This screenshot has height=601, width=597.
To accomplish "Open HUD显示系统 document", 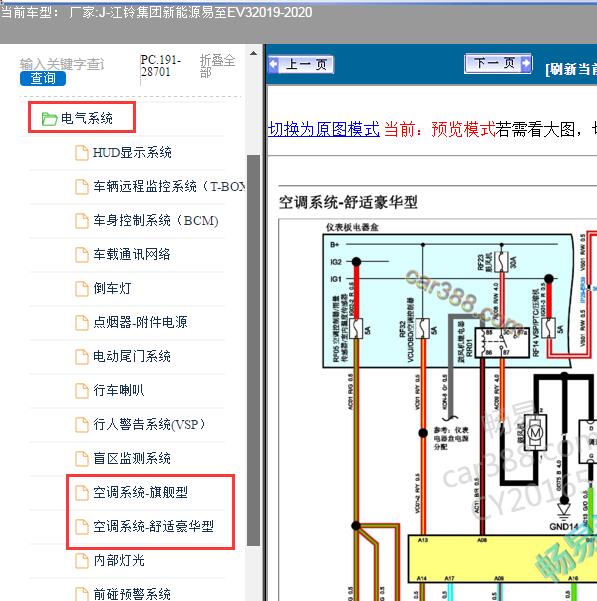I will coord(132,153).
